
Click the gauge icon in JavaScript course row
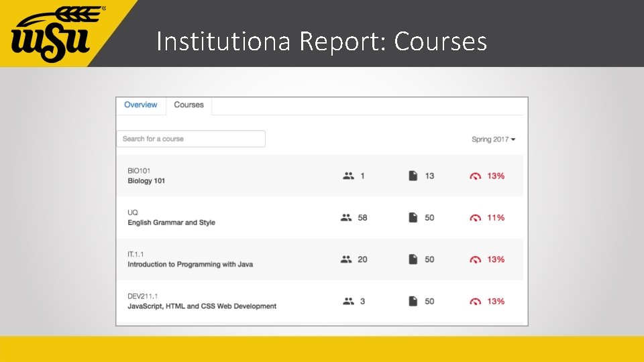tap(476, 302)
